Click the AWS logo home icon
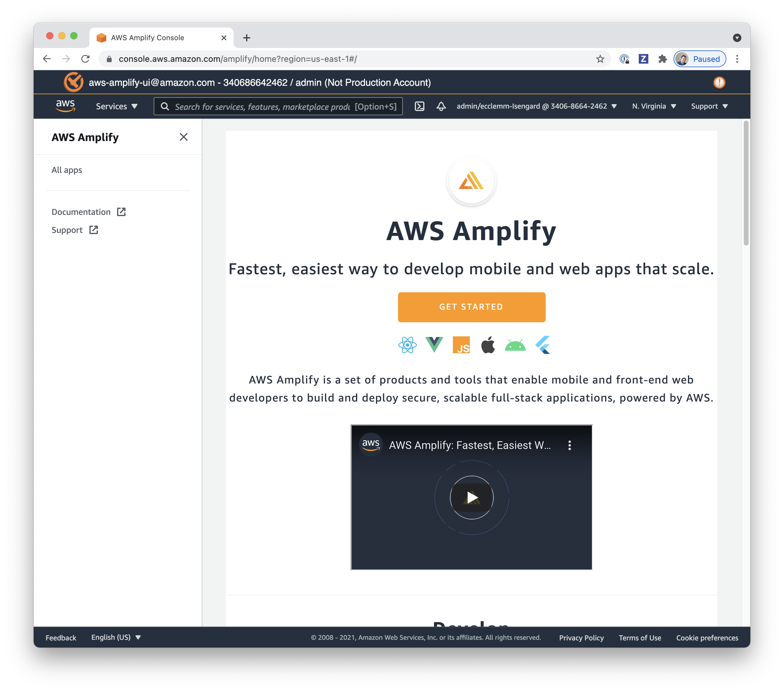The height and width of the screenshot is (692, 784). pyautogui.click(x=66, y=106)
